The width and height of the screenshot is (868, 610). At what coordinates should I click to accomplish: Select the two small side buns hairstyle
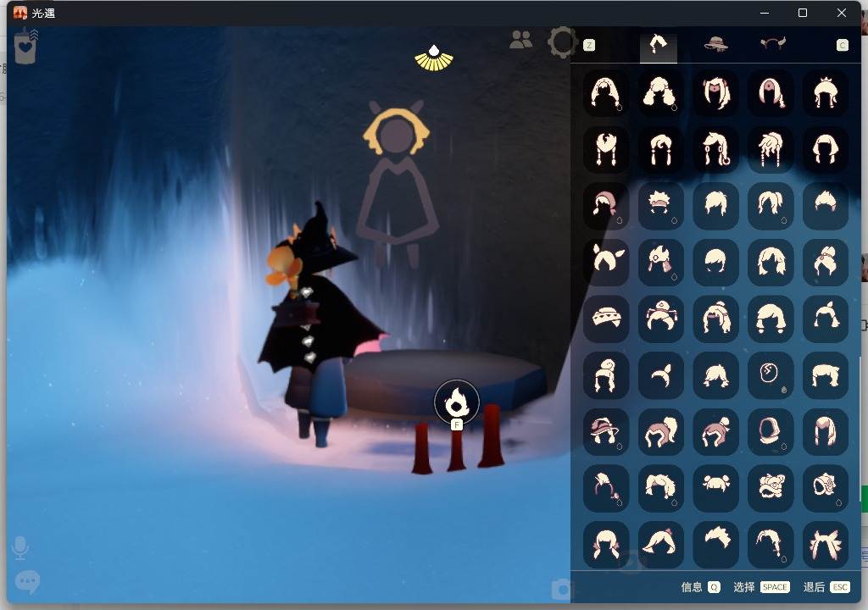(715, 488)
